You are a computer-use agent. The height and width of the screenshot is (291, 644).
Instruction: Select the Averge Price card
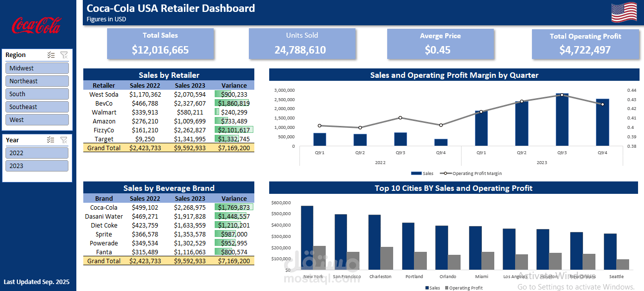point(440,44)
